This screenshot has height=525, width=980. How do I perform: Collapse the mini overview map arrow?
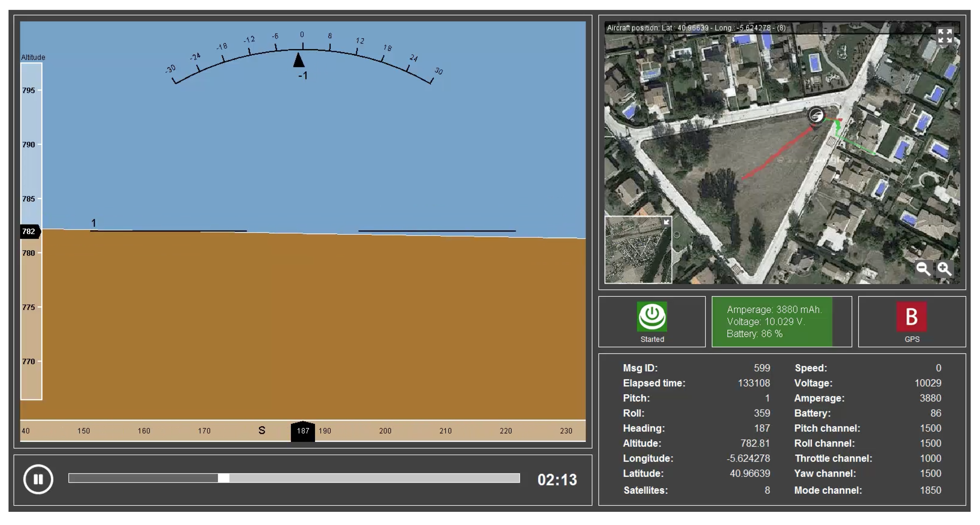coord(667,222)
